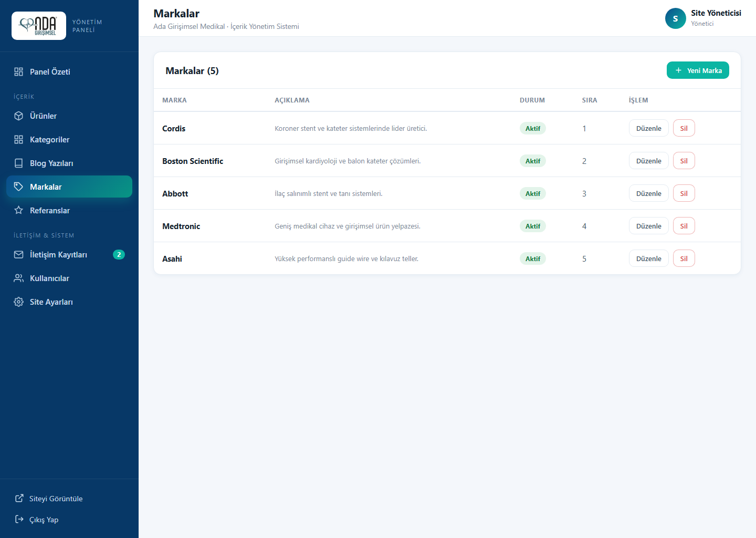Click Sil for Boston Scientific
This screenshot has width=756, height=538.
[684, 161]
